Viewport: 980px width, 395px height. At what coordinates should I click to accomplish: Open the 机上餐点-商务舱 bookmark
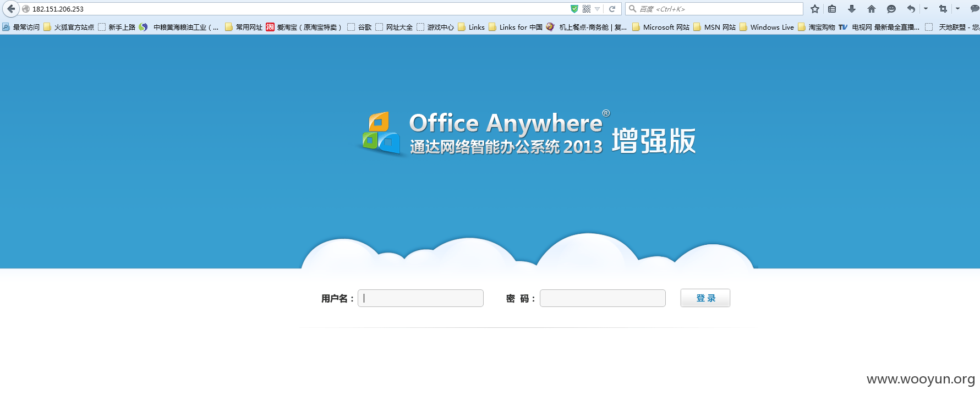tap(587, 27)
